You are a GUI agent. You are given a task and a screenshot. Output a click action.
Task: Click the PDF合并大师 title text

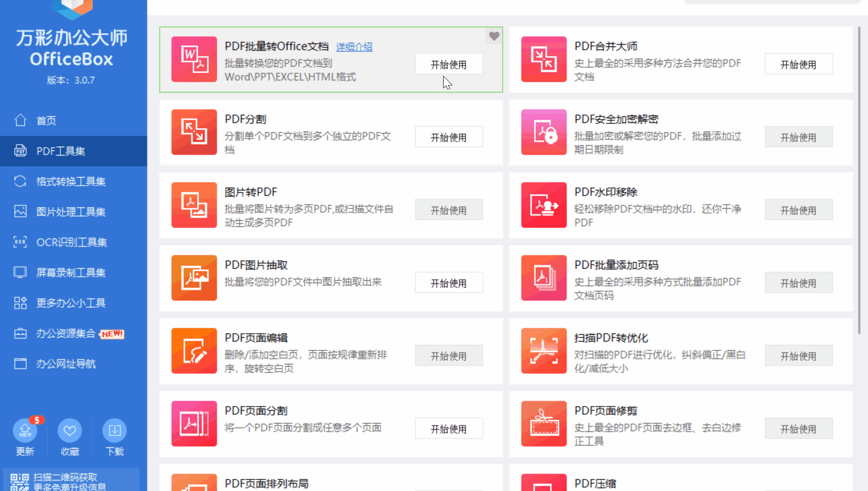(x=605, y=46)
